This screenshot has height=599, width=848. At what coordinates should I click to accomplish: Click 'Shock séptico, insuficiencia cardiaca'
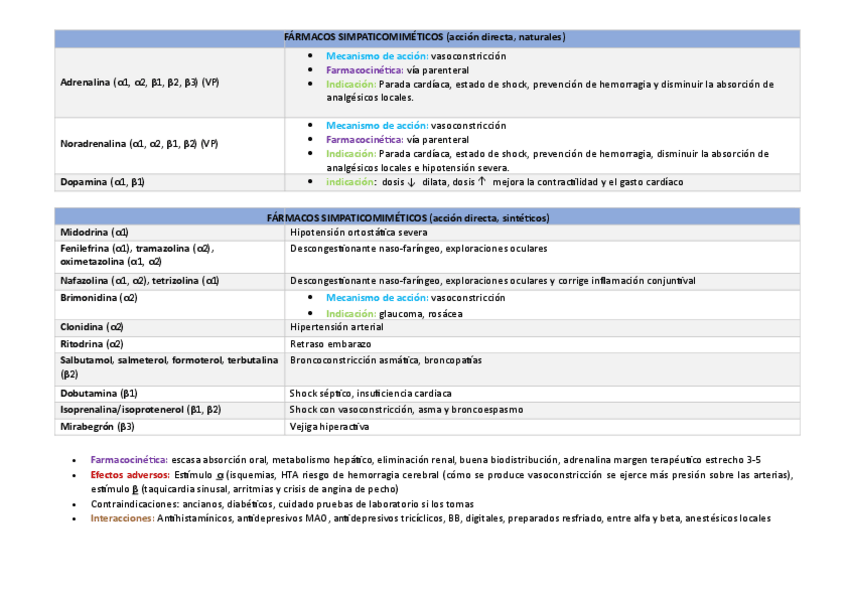coord(370,394)
